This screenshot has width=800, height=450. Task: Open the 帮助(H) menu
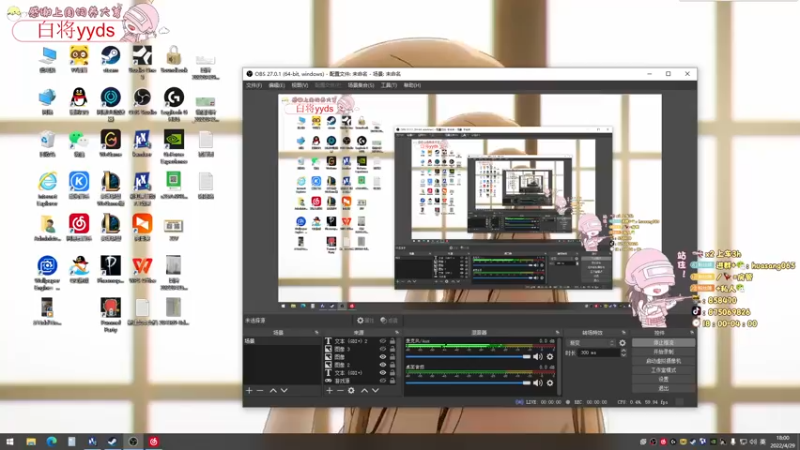pyautogui.click(x=412, y=85)
